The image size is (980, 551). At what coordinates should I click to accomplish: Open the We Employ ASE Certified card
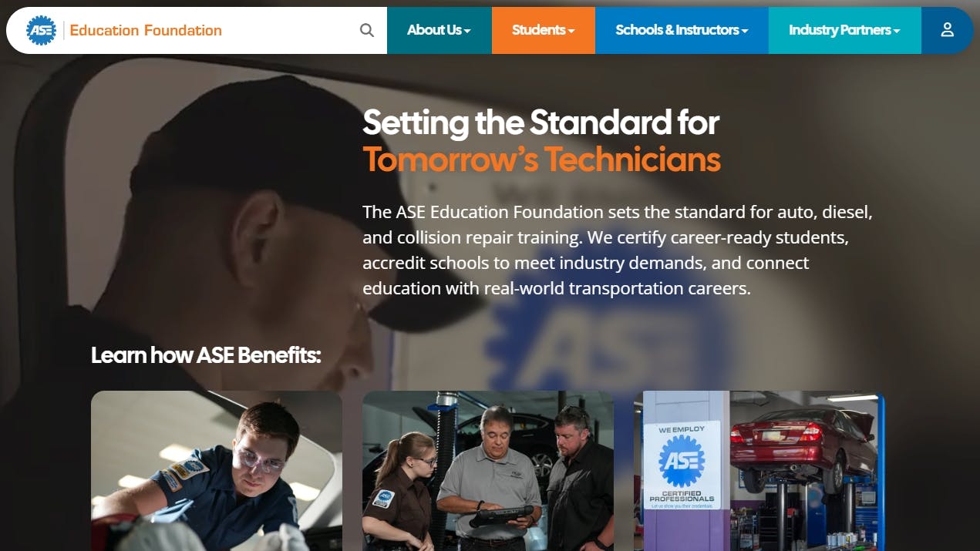[x=759, y=471]
